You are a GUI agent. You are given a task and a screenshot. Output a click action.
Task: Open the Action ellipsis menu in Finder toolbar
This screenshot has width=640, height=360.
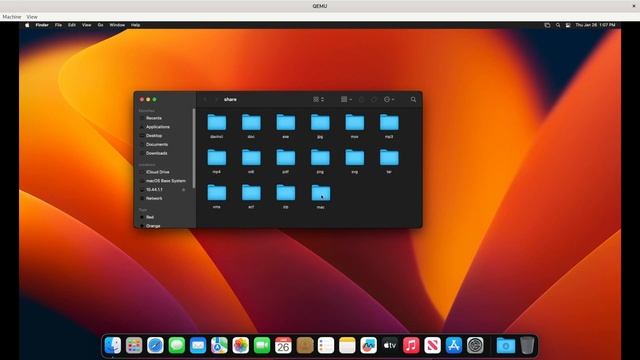(389, 100)
